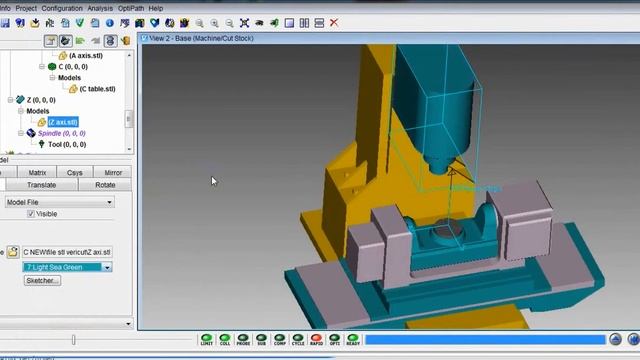
Task: Click the orange cylinder icon above project tree
Action: 126,40
